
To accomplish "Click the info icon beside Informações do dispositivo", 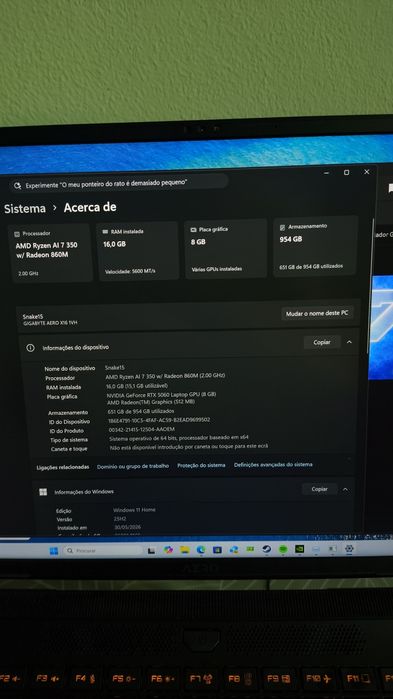I will 30,348.
